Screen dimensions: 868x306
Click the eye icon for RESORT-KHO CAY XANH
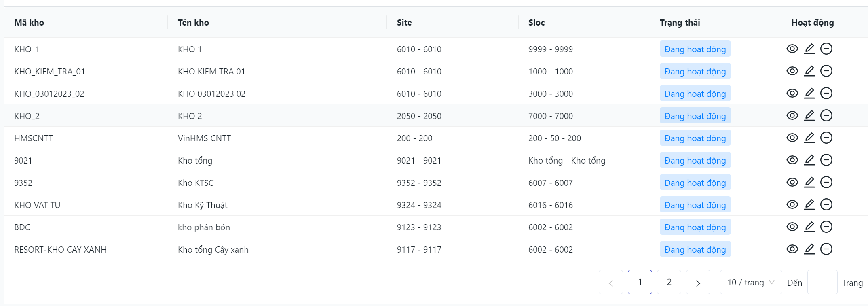tap(792, 249)
